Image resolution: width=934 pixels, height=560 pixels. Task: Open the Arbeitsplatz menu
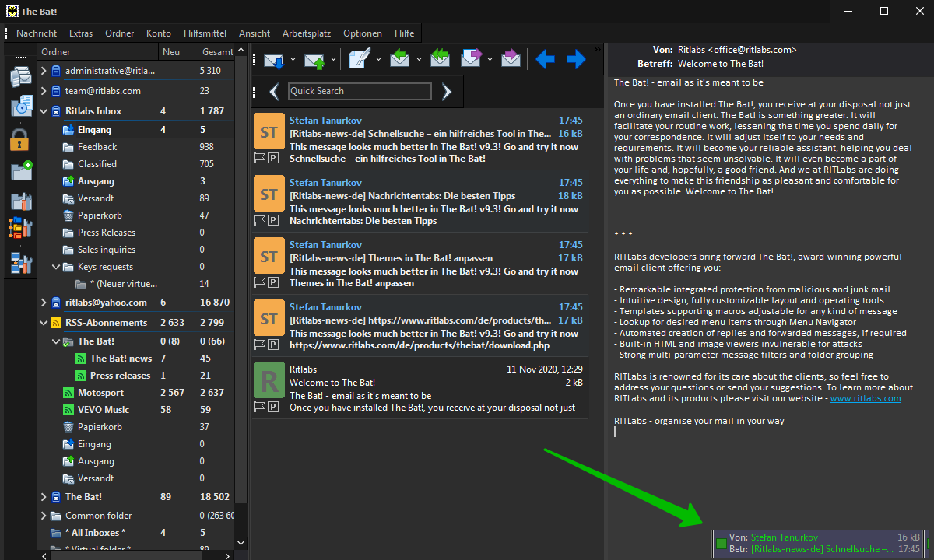point(307,33)
